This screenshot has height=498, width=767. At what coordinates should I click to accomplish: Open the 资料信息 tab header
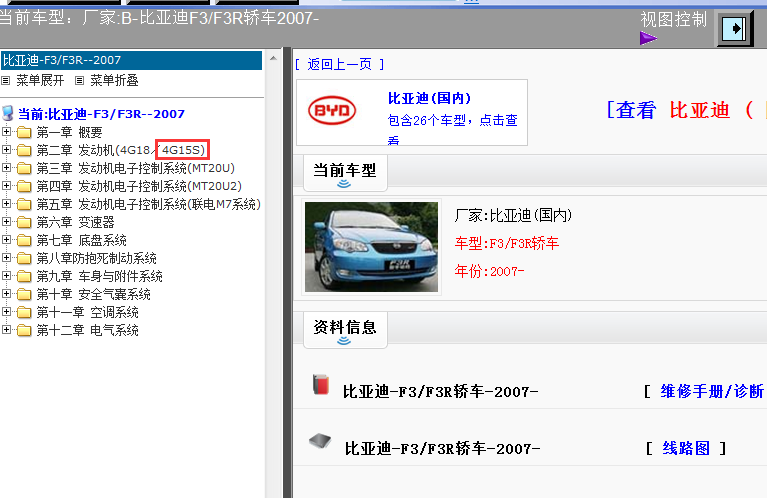(x=345, y=329)
